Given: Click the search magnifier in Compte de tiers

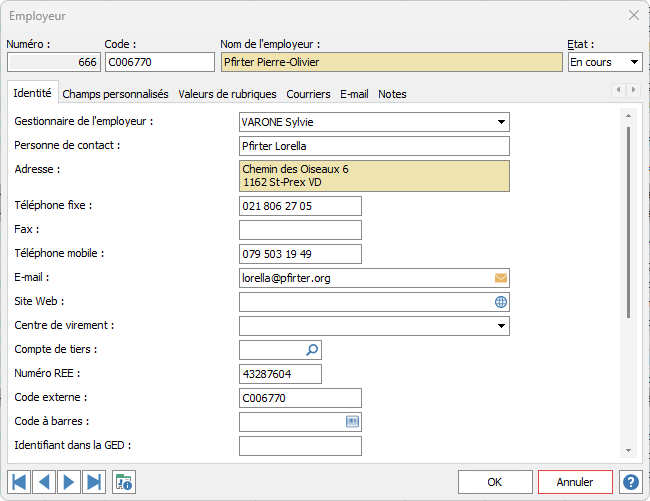Looking at the screenshot, I should coord(312,350).
